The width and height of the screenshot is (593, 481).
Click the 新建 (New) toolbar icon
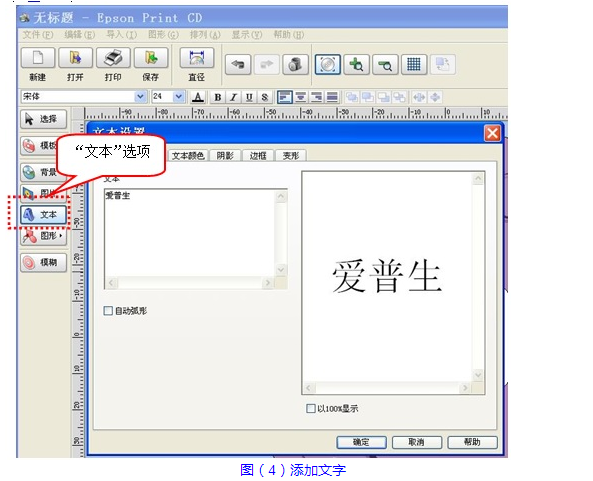[x=38, y=58]
